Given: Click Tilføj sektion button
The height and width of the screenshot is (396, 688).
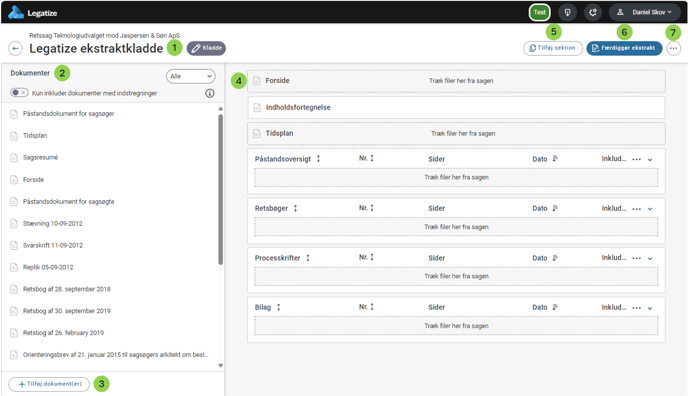Looking at the screenshot, I should click(x=553, y=48).
